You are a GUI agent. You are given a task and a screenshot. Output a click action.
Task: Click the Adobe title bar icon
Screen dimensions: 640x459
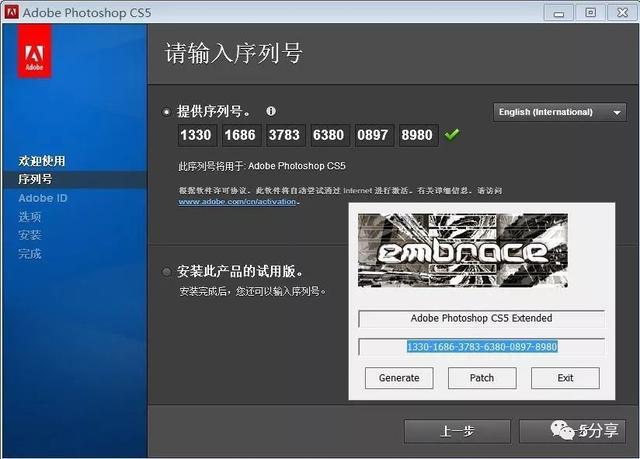click(x=11, y=13)
